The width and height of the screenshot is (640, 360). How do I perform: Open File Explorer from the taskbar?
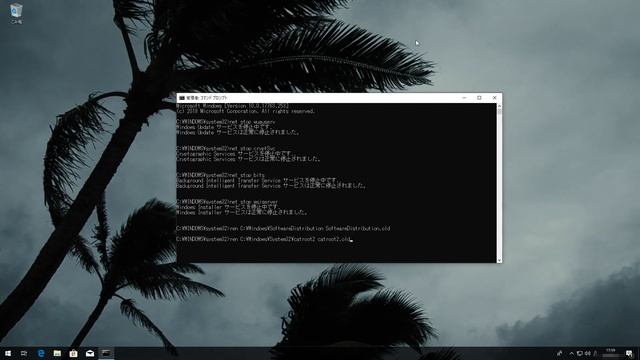pos(57,353)
